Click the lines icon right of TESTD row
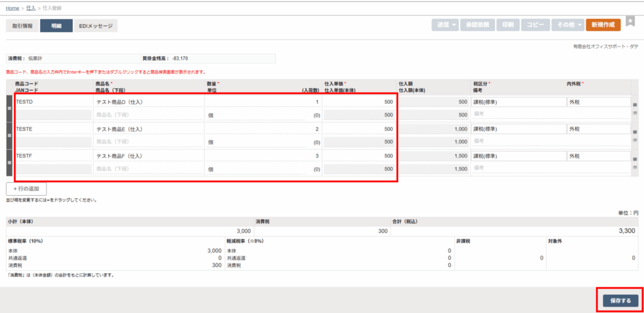644x313 pixels. 635,113
